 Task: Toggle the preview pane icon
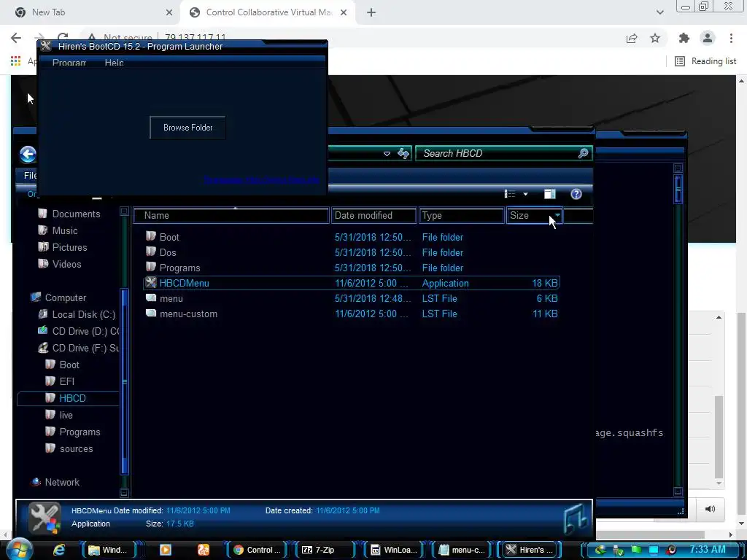[550, 194]
